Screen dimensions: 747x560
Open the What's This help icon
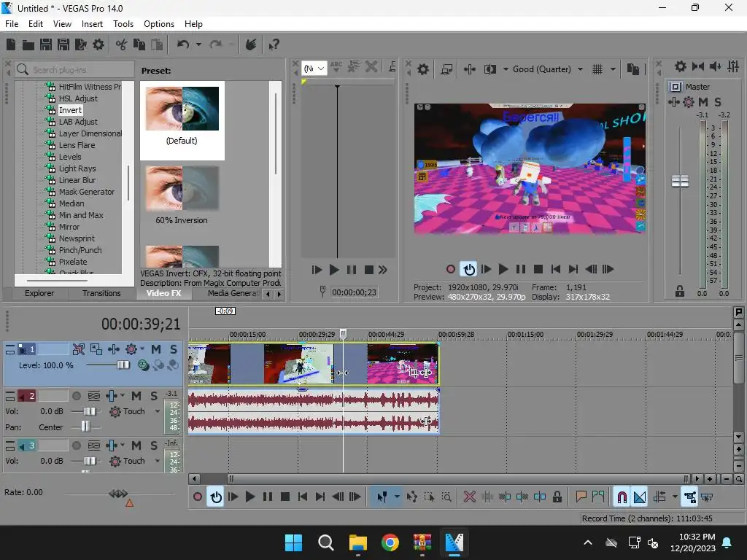coord(274,44)
